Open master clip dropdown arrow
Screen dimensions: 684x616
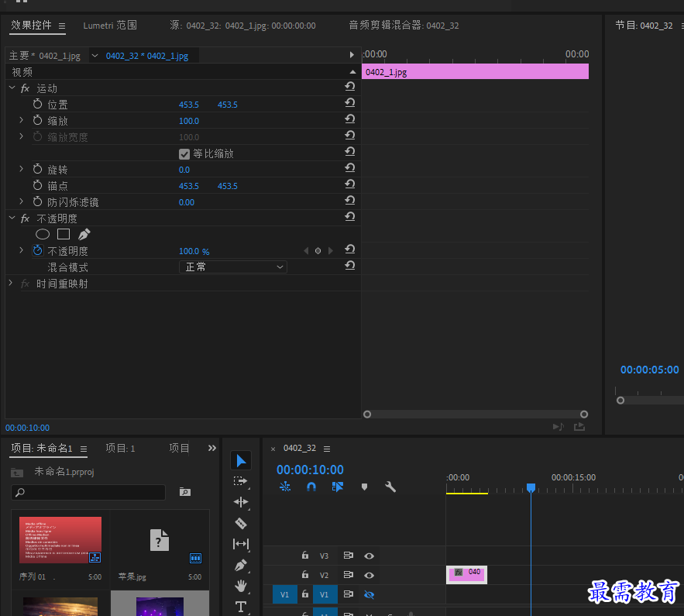click(x=95, y=56)
